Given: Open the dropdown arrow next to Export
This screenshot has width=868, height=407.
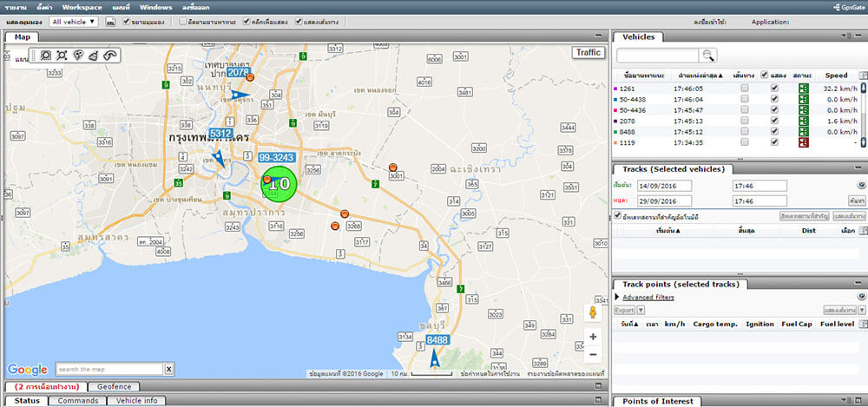Looking at the screenshot, I should pos(641,310).
